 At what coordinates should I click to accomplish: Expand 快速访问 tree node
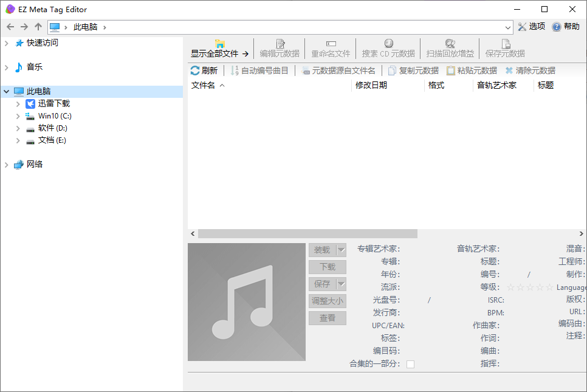[6, 43]
